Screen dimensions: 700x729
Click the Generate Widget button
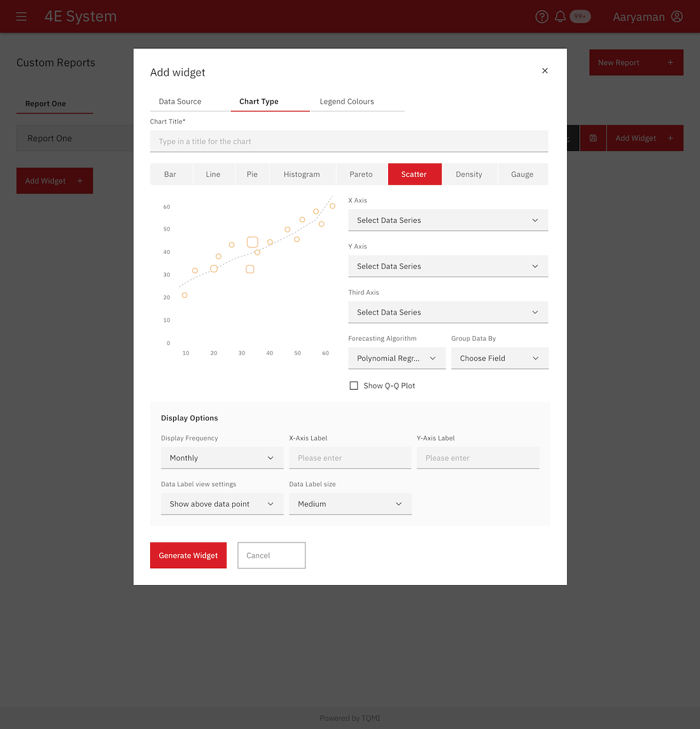188,555
